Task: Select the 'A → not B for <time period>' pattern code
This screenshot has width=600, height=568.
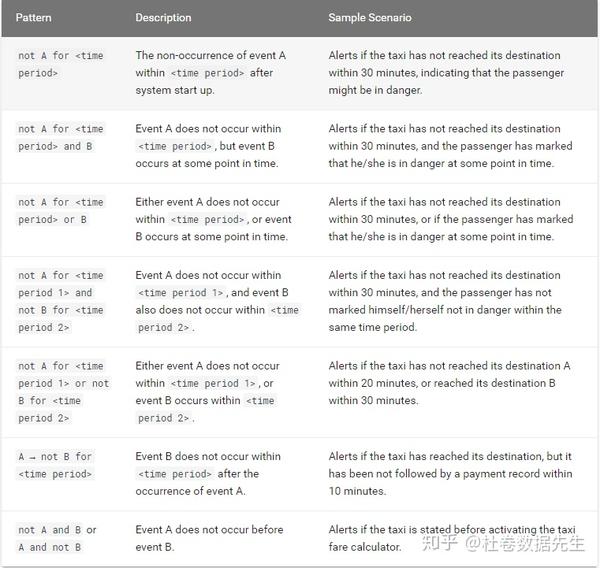Action: (x=55, y=465)
